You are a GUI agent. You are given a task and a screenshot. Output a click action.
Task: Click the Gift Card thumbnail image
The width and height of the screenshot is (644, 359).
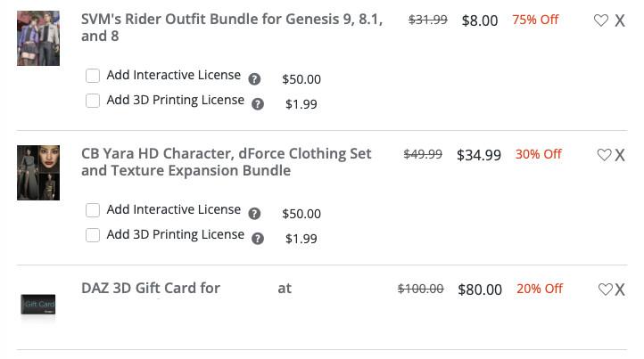point(38,306)
